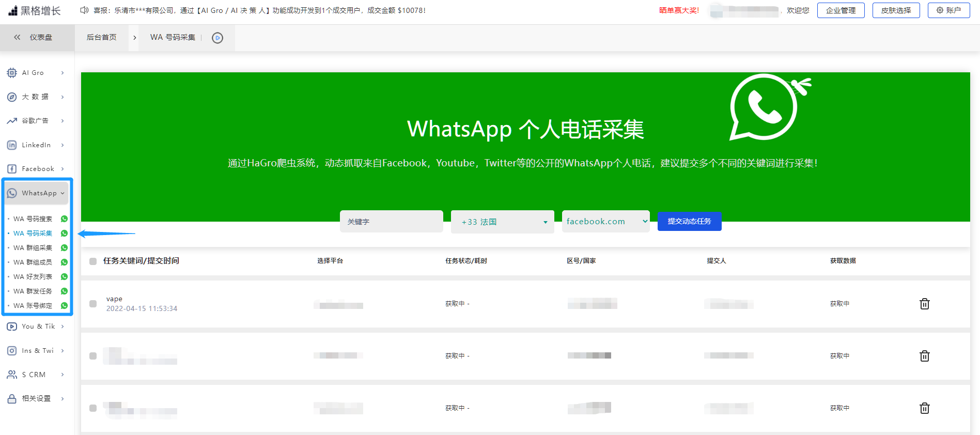Select the second task row checkbox

[x=93, y=356]
